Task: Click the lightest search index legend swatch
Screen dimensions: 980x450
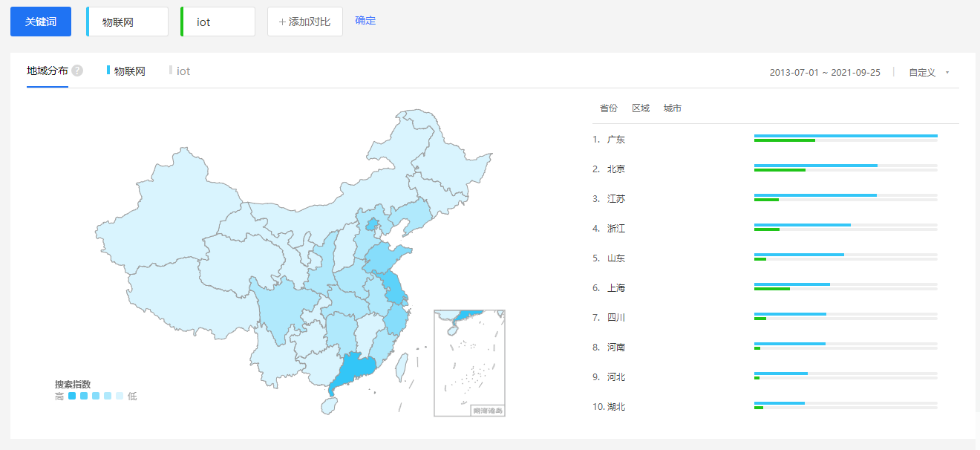Action: point(120,397)
